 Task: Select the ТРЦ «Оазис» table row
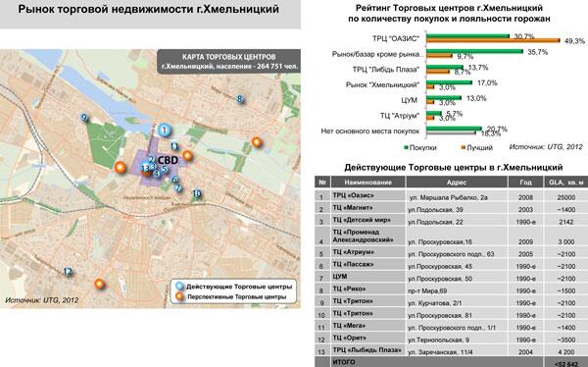451,196
